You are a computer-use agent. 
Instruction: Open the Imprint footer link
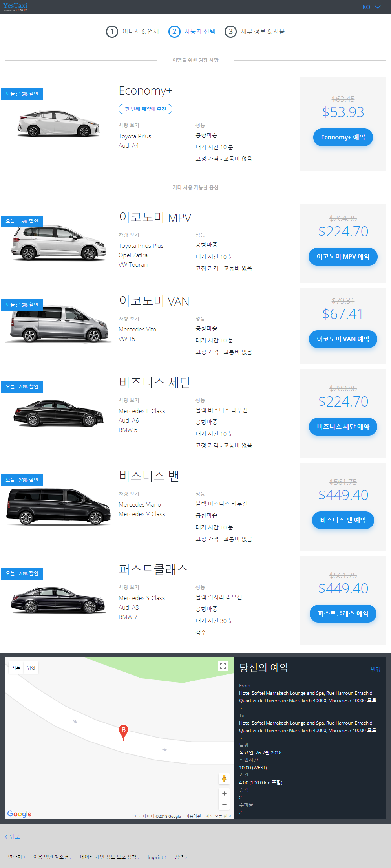157,857
